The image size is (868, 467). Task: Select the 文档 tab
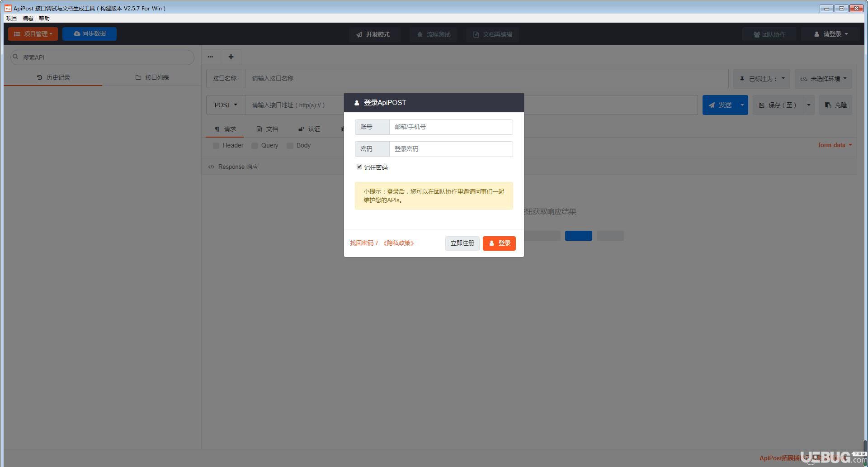coord(267,129)
